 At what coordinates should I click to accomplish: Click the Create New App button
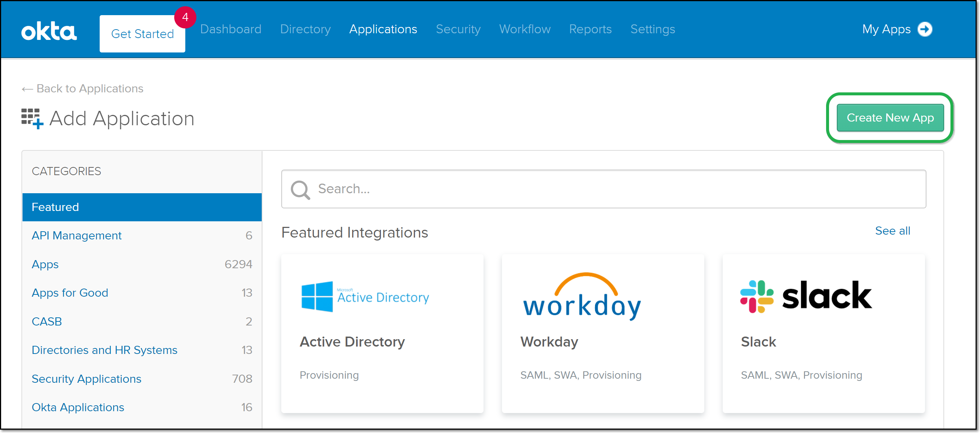[x=890, y=118]
